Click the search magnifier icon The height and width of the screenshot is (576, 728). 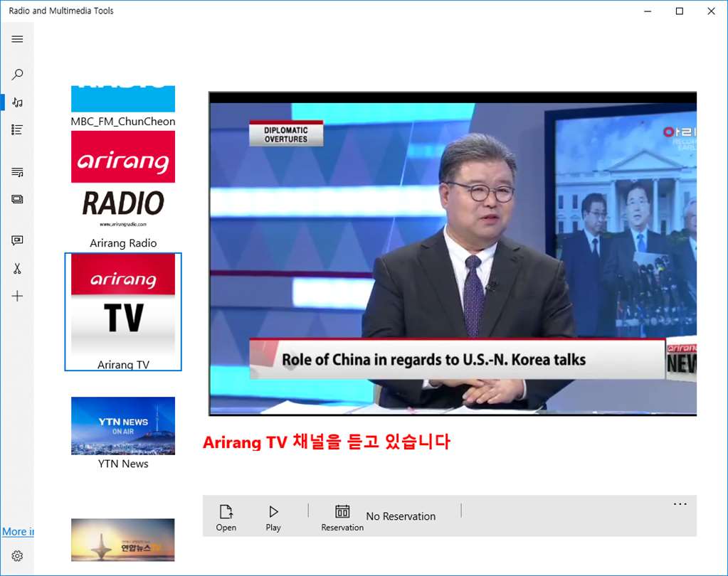tap(17, 74)
